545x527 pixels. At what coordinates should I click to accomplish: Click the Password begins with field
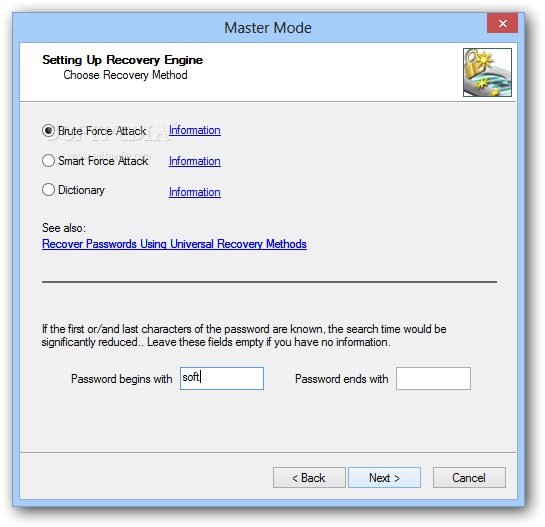click(222, 378)
